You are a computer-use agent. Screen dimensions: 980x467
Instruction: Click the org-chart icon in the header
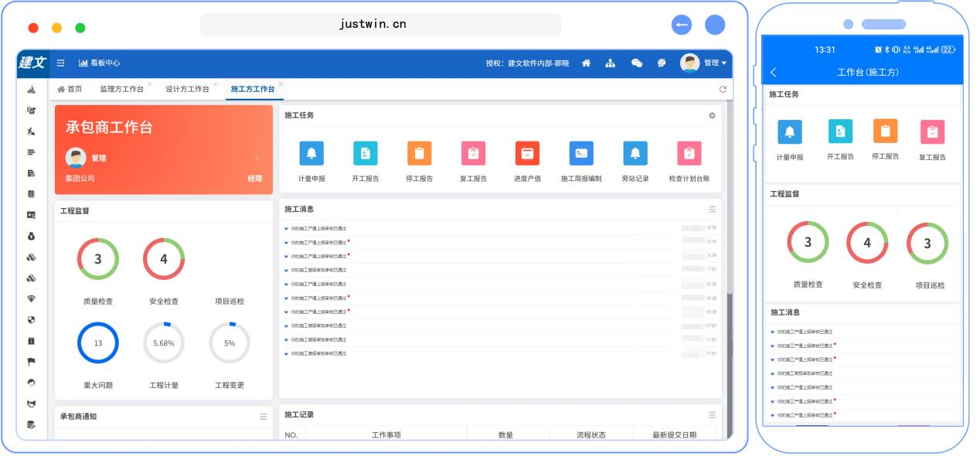tap(610, 63)
